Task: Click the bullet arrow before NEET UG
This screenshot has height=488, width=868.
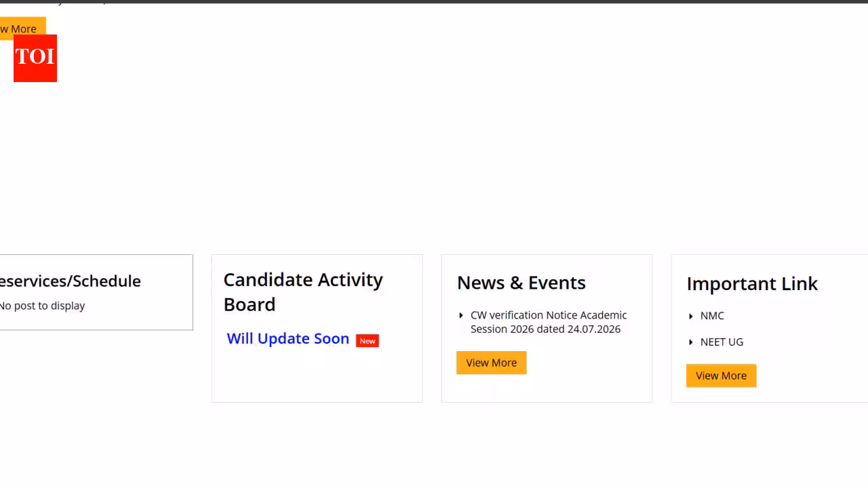Action: point(691,342)
